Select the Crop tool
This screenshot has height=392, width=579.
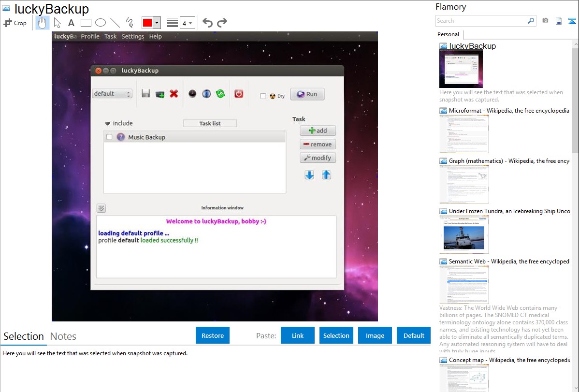15,23
